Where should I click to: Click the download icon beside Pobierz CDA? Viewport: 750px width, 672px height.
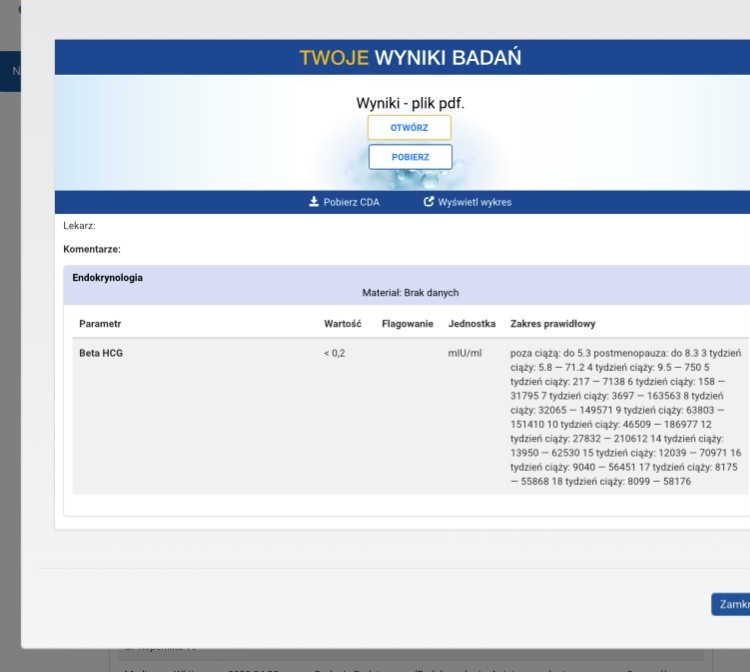314,202
